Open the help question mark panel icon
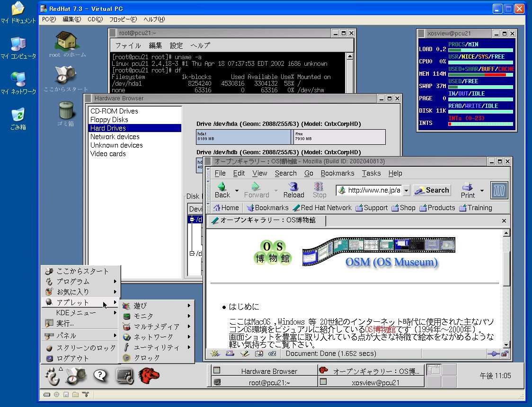The width and height of the screenshot is (532, 407). coord(100,376)
